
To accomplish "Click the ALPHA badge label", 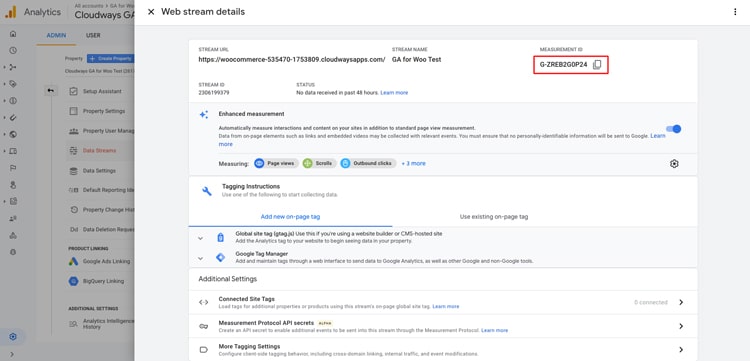I will tap(325, 323).
